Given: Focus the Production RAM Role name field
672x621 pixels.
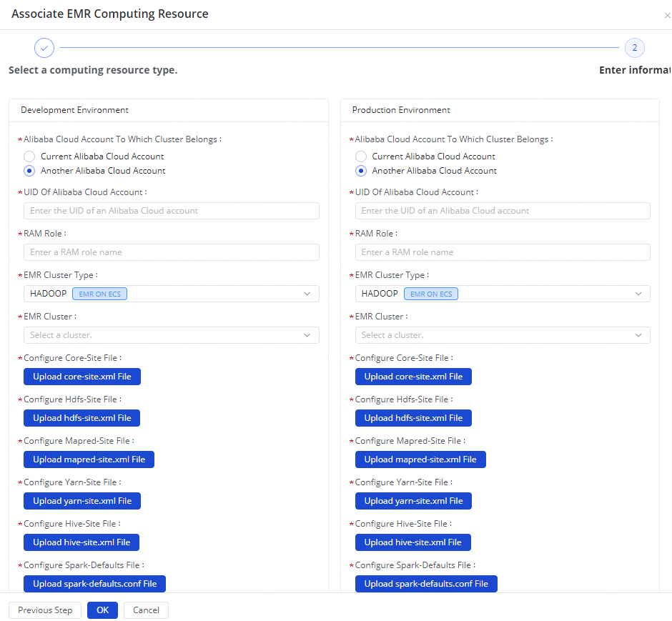Looking at the screenshot, I should point(503,252).
